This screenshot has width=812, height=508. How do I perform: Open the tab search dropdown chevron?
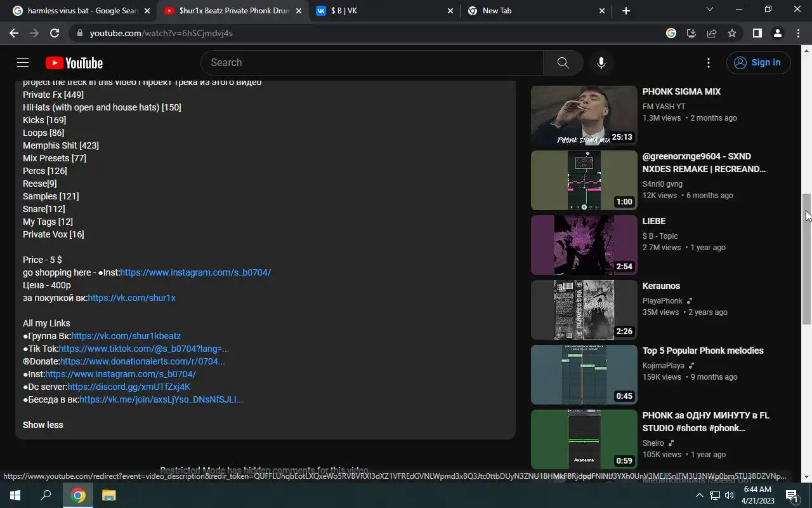tap(710, 9)
